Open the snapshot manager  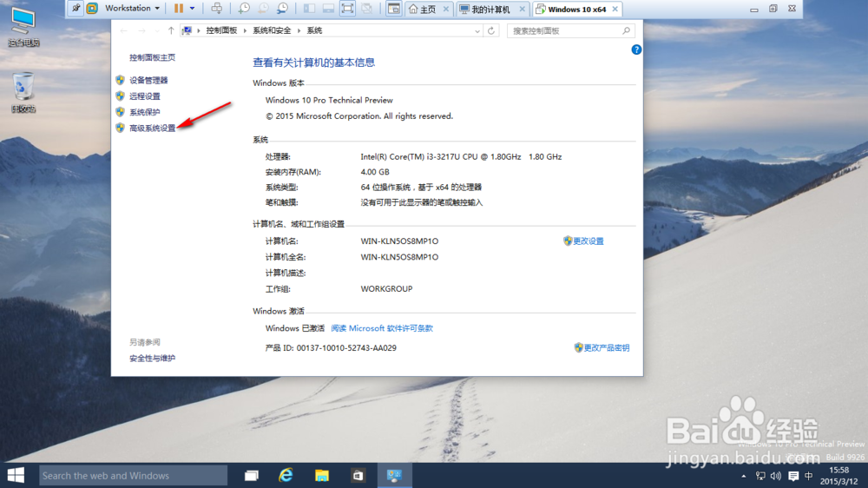coord(282,9)
